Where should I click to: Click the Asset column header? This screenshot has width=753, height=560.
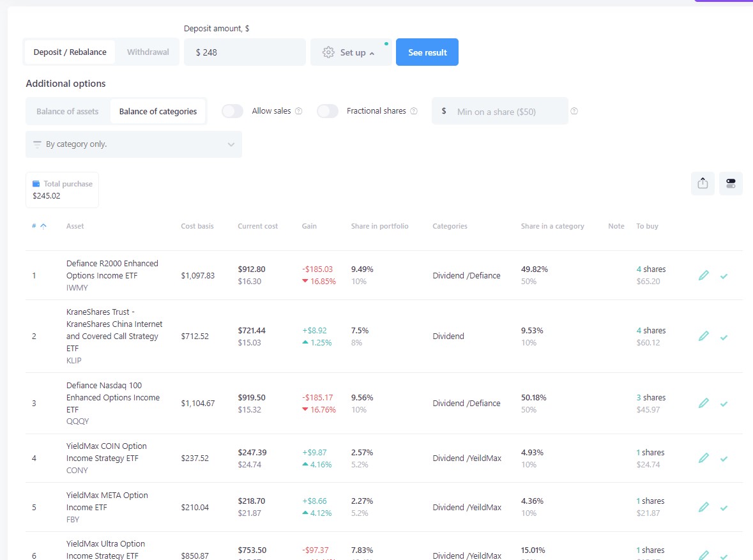pyautogui.click(x=75, y=226)
